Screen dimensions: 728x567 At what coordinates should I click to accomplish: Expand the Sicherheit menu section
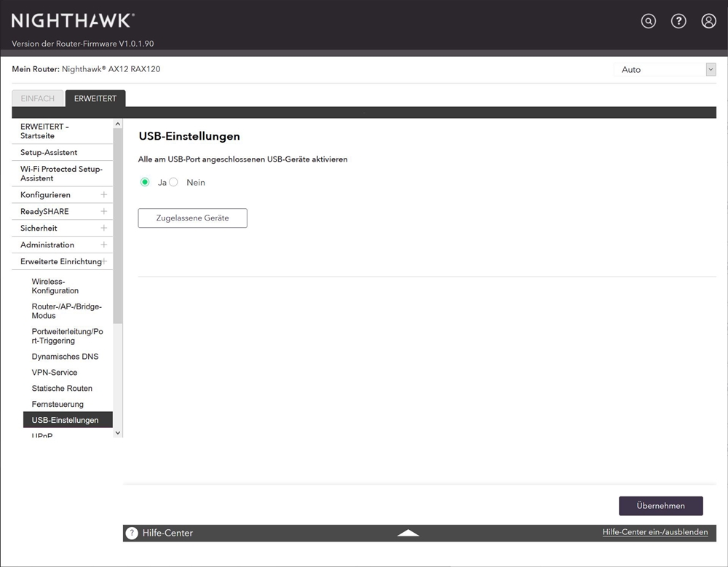(x=103, y=229)
